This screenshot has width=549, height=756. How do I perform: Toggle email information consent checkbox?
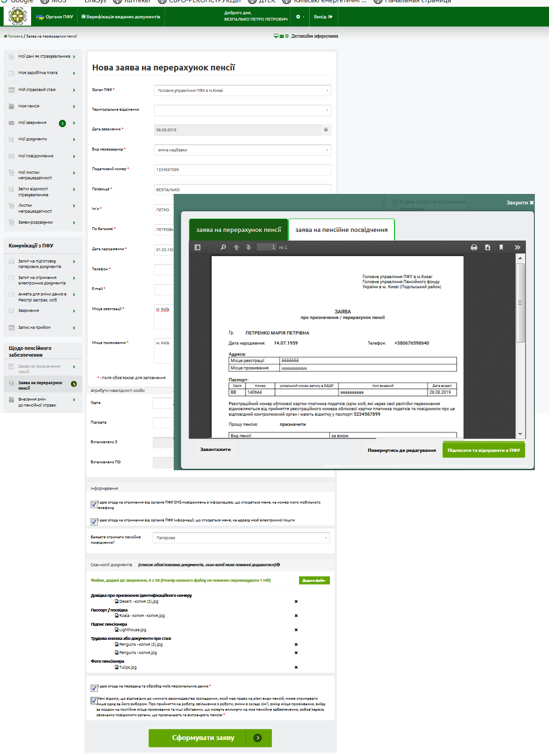[94, 521]
